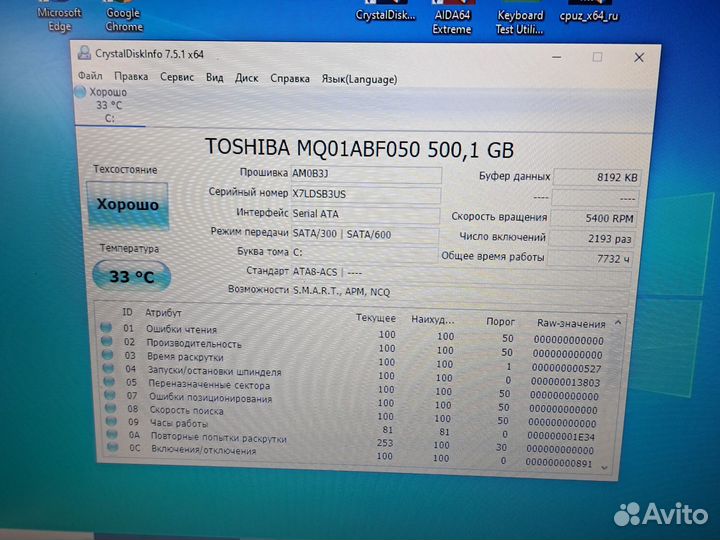The height and width of the screenshot is (540, 720).
Task: Click status icon for row 02 Производительность
Action: [107, 341]
